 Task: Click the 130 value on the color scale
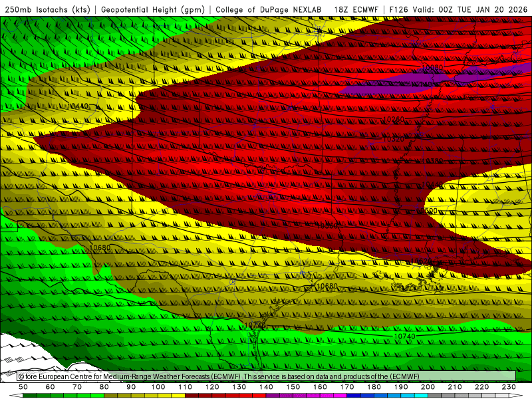click(x=239, y=387)
